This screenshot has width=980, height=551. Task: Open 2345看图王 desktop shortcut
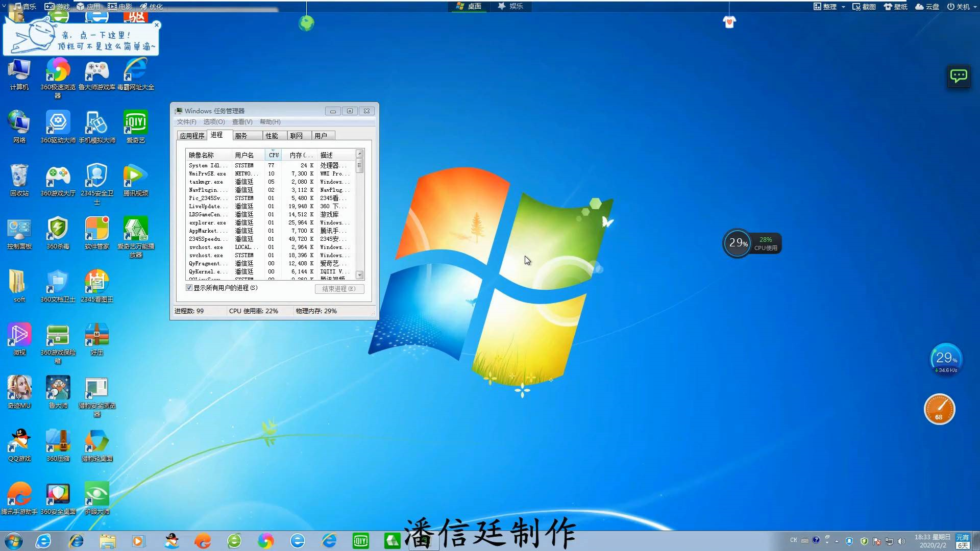point(97,286)
